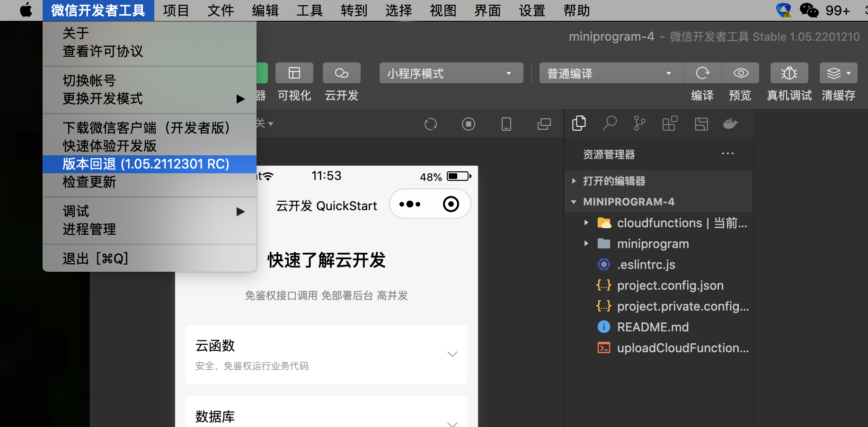Screen dimensions: 868x427
Task: Click the 微信开发者工具 app menu title
Action: point(98,10)
